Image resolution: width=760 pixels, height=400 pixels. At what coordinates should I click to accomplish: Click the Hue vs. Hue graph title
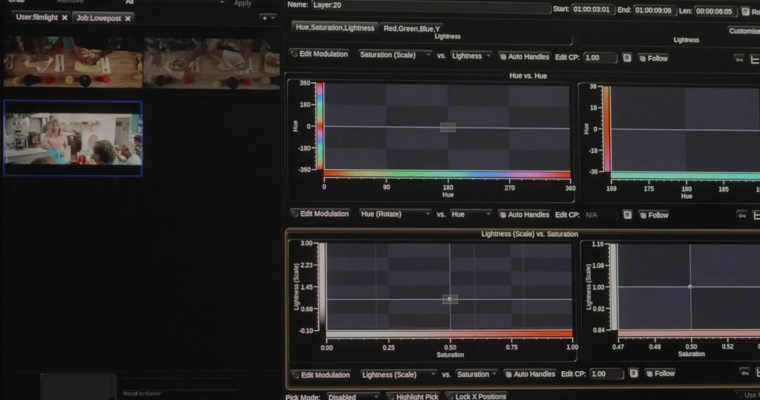tap(528, 76)
